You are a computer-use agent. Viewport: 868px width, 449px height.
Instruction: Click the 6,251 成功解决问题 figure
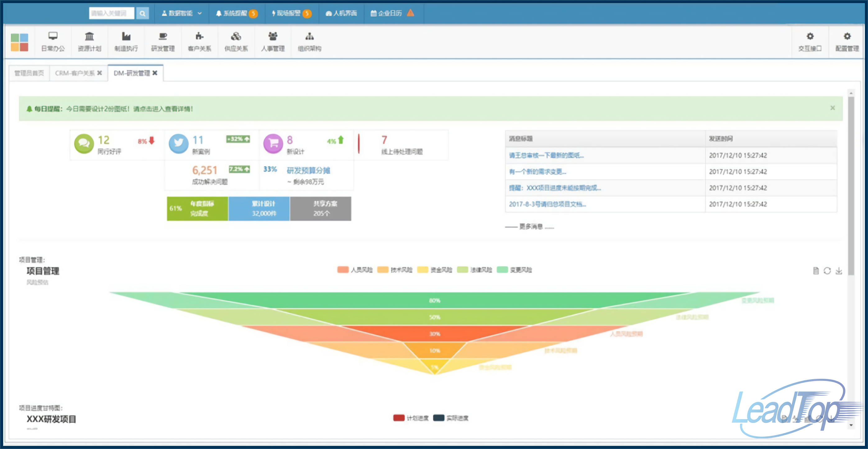[205, 170]
